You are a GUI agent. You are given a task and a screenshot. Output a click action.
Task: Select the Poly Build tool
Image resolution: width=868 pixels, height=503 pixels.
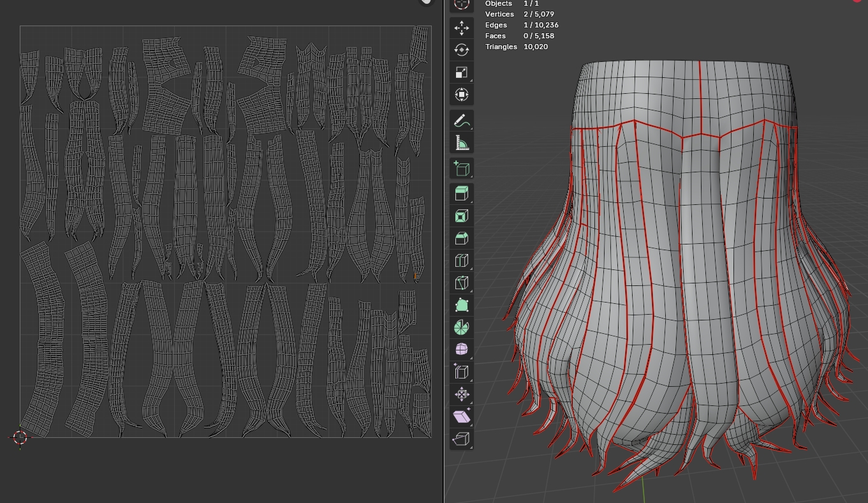(x=461, y=305)
